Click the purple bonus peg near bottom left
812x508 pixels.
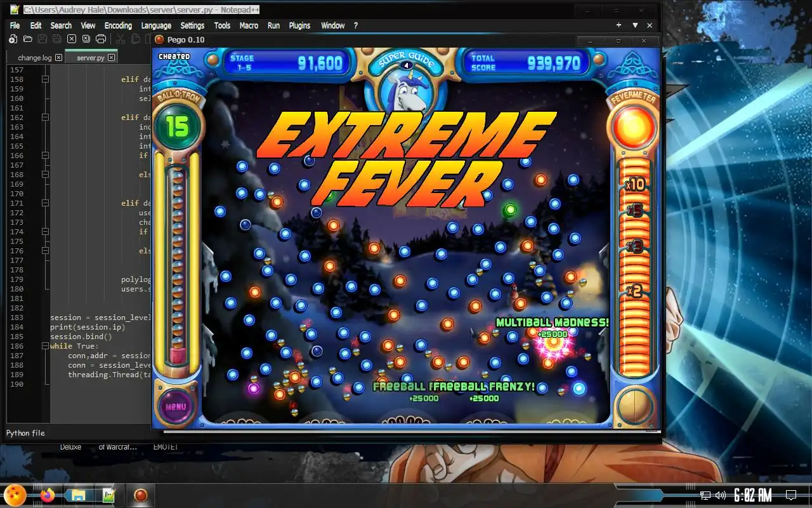coord(254,389)
